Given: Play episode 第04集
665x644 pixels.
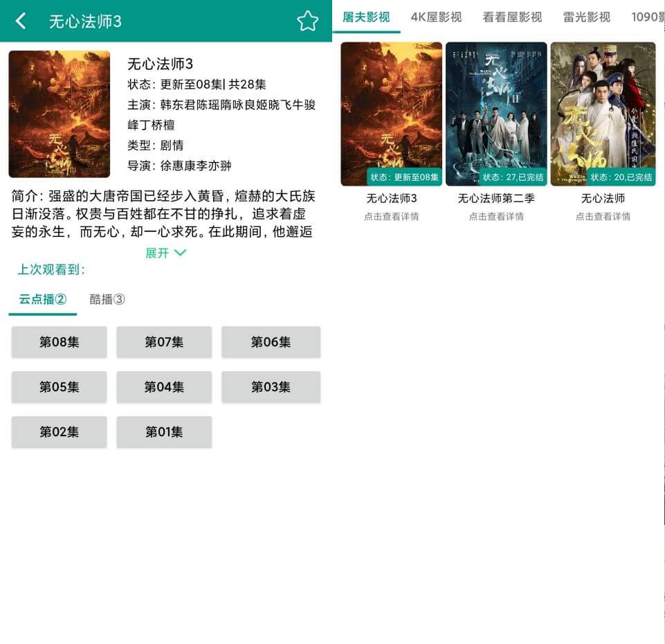Looking at the screenshot, I should tap(164, 387).
